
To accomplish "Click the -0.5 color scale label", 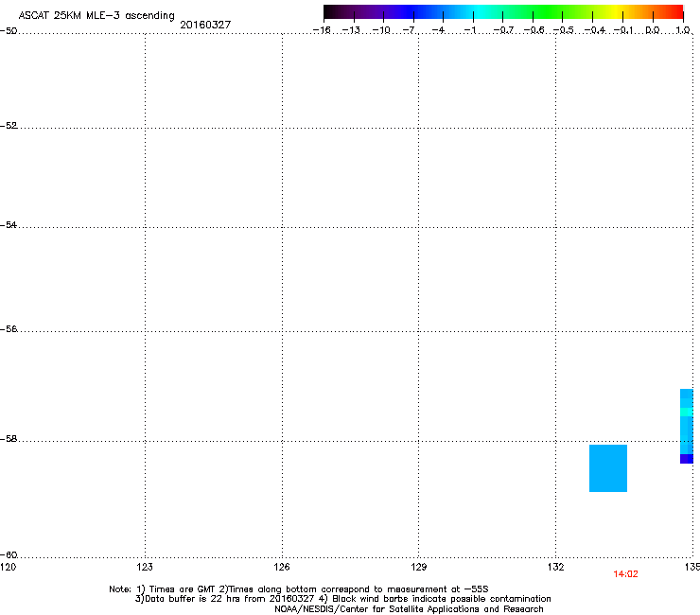I will 564,30.
